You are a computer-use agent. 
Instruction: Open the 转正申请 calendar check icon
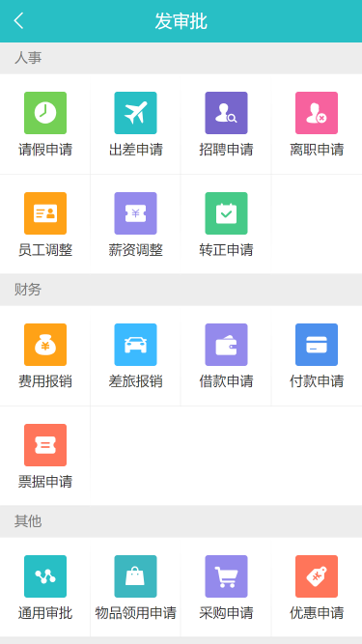[226, 213]
